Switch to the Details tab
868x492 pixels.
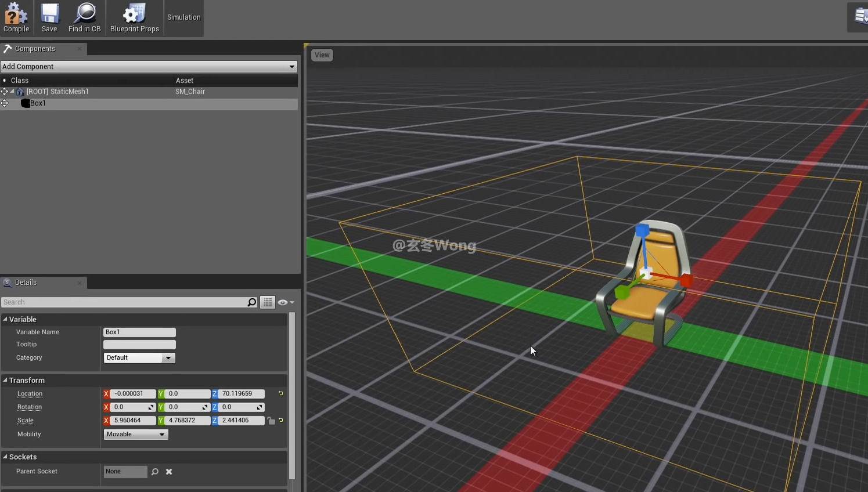[26, 283]
